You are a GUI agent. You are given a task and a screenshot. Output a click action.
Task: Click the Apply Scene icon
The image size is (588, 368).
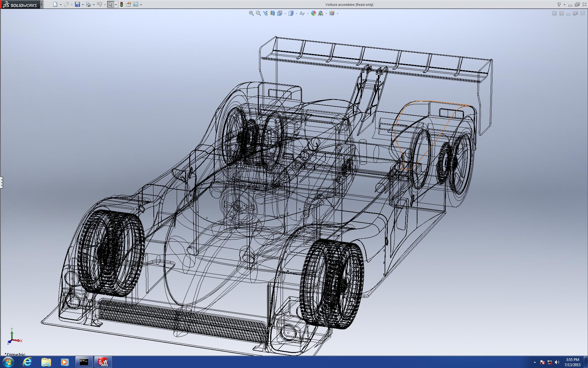pos(321,13)
